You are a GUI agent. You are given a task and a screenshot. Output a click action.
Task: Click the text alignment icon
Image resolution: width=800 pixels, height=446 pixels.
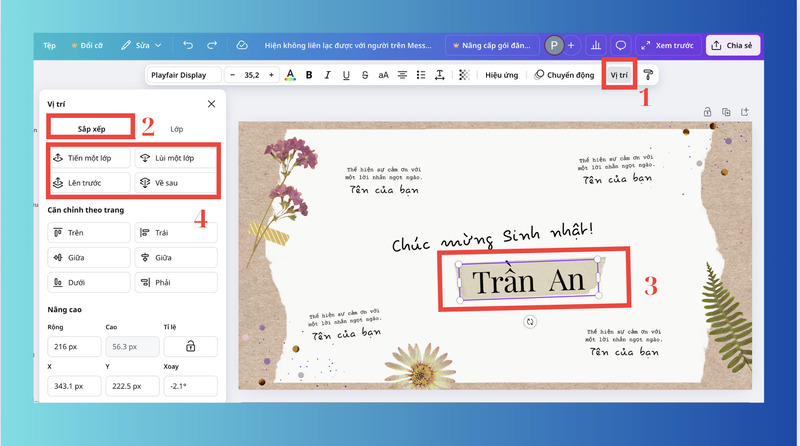[x=403, y=75]
